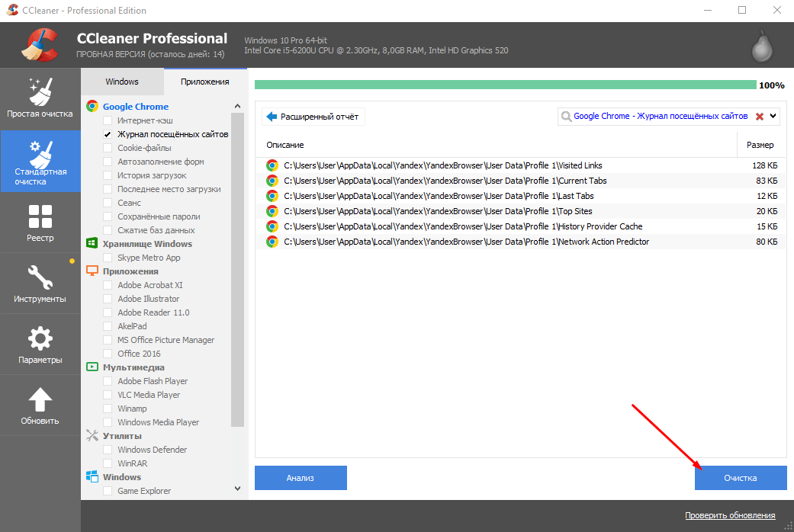The height and width of the screenshot is (532, 794).
Task: Click the red X in the search filter
Action: coord(759,117)
